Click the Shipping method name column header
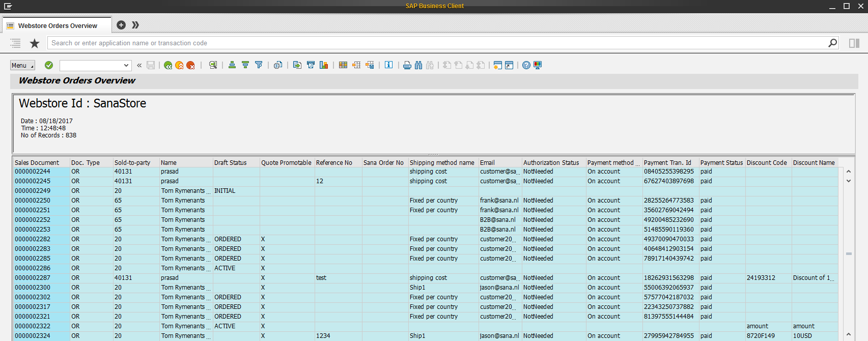Screen dimensions: 868x341 (x=443, y=163)
